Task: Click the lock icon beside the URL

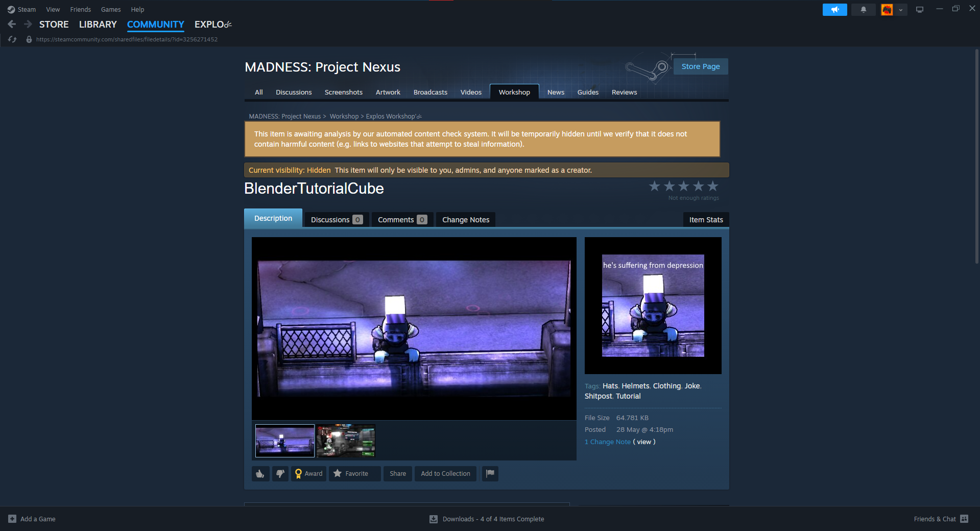Action: tap(29, 39)
